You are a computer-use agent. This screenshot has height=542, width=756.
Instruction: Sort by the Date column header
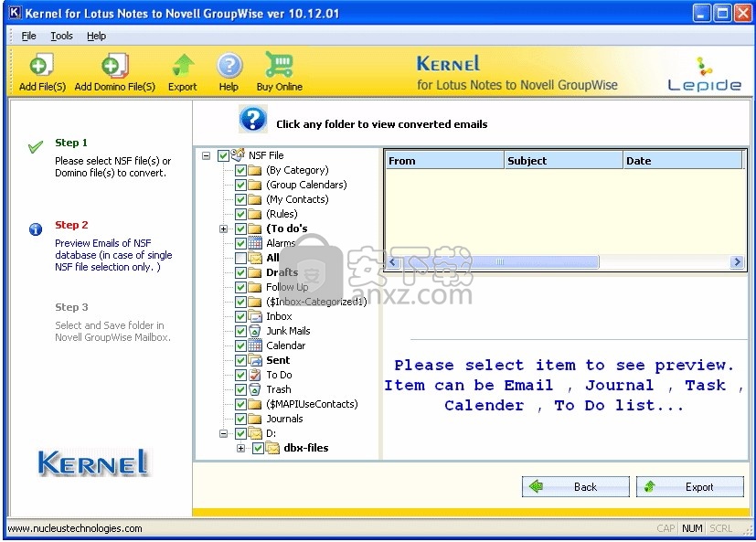pos(682,161)
